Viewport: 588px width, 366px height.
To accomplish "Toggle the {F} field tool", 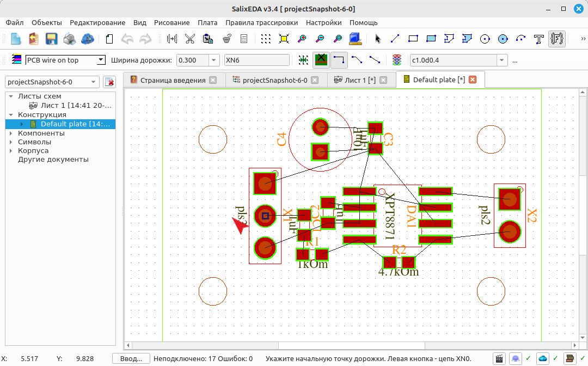I will pos(557,39).
